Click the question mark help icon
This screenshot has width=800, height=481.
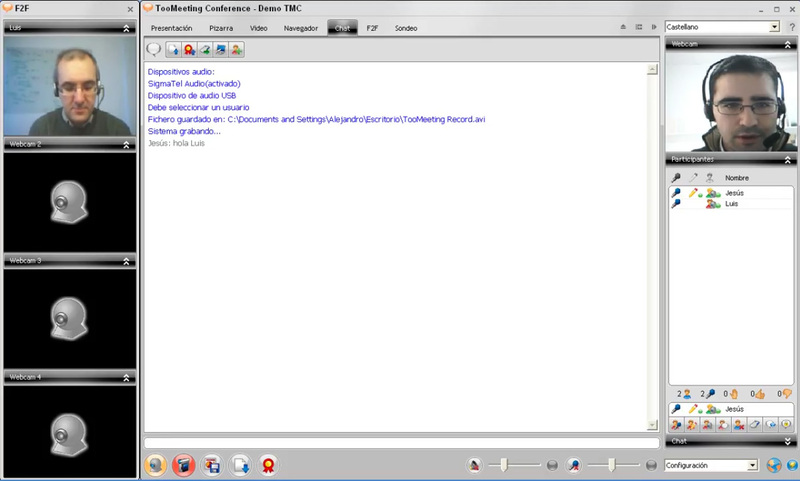click(x=792, y=27)
